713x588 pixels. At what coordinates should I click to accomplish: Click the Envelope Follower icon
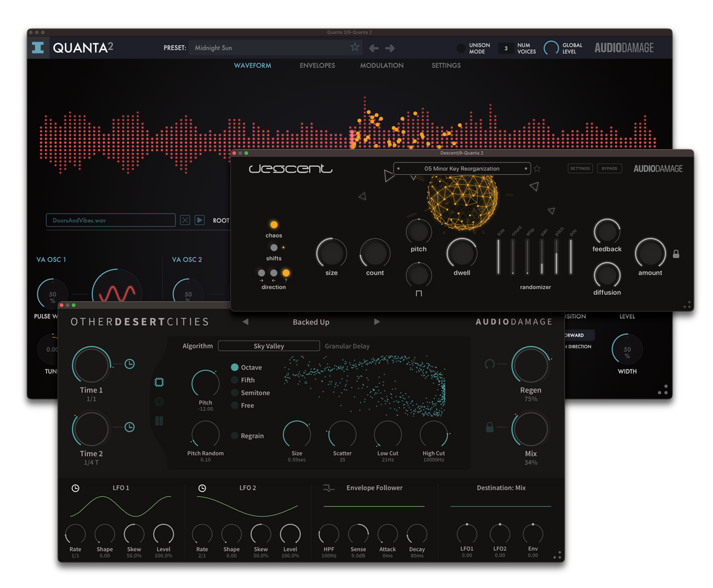pos(328,488)
